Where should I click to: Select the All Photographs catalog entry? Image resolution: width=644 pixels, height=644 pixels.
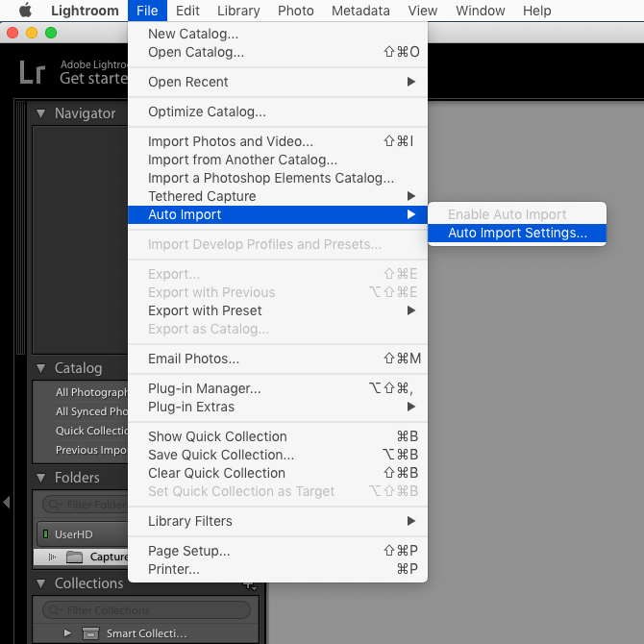(91, 392)
